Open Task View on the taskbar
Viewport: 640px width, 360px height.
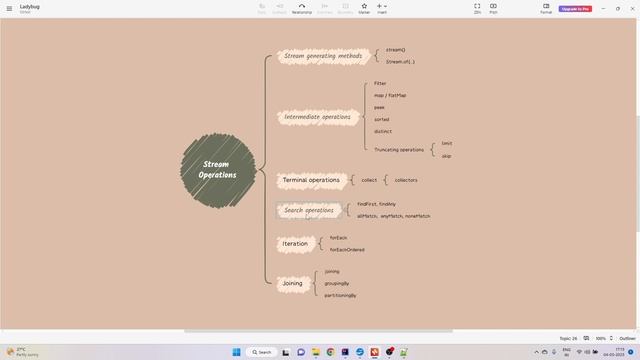[x=286, y=352]
